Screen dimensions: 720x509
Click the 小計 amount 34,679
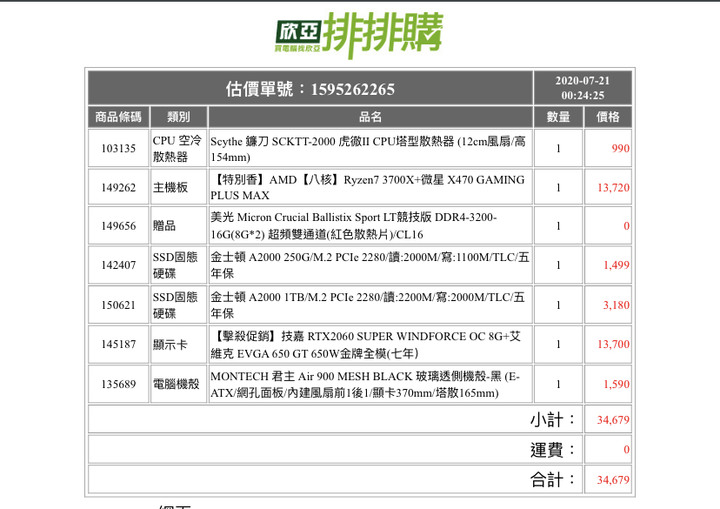pyautogui.click(x=613, y=420)
